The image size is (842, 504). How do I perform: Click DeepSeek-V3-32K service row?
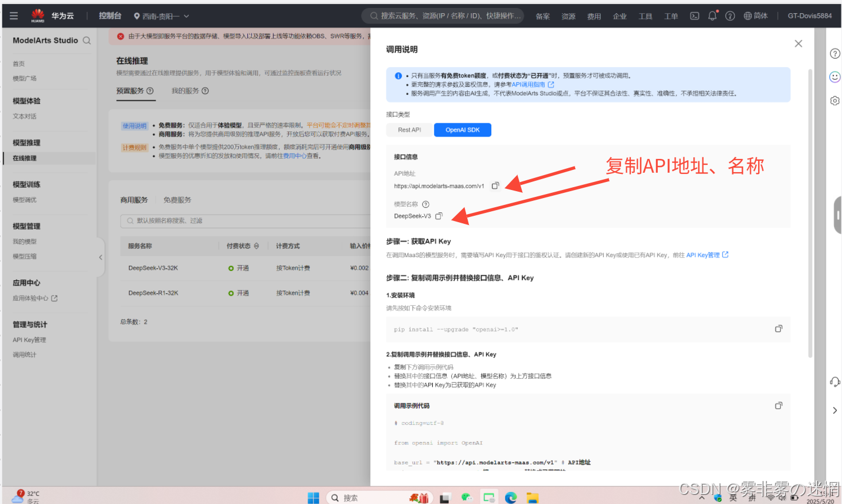(x=245, y=268)
